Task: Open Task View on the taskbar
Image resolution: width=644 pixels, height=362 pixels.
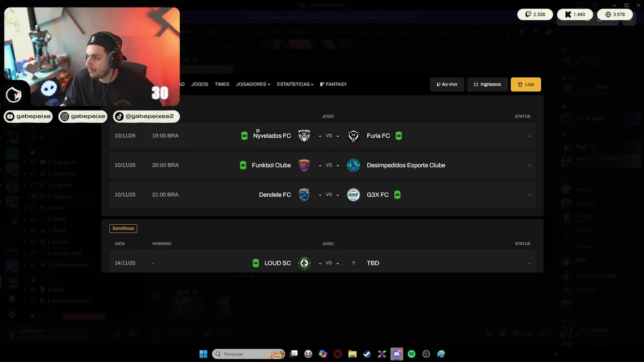Action: (x=294, y=354)
